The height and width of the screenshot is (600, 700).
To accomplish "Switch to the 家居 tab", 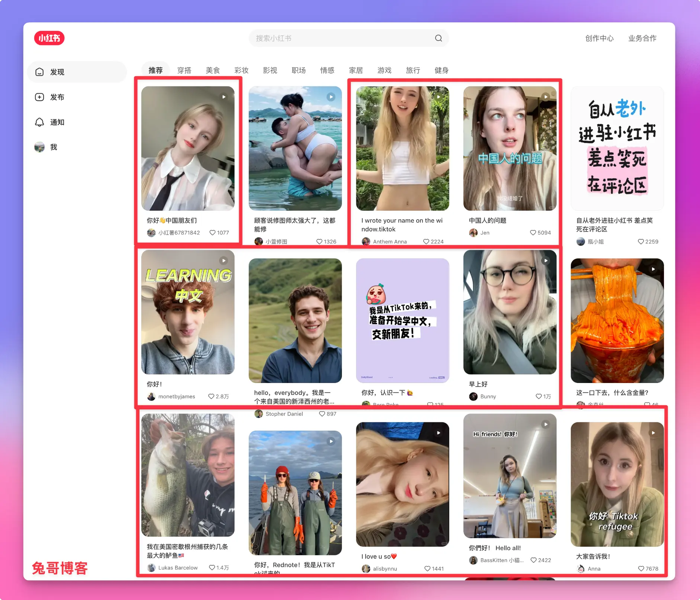I will [356, 70].
